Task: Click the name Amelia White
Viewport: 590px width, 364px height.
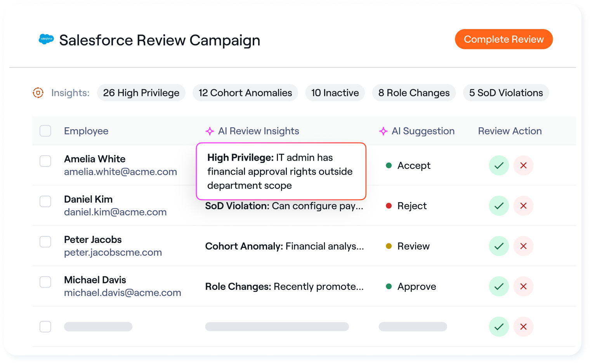Action: pyautogui.click(x=95, y=159)
